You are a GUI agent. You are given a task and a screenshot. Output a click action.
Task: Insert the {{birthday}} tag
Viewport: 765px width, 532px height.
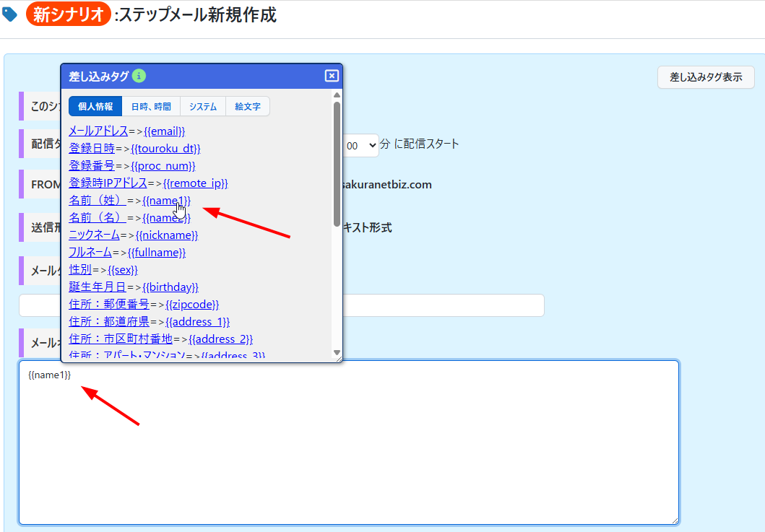pyautogui.click(x=170, y=287)
